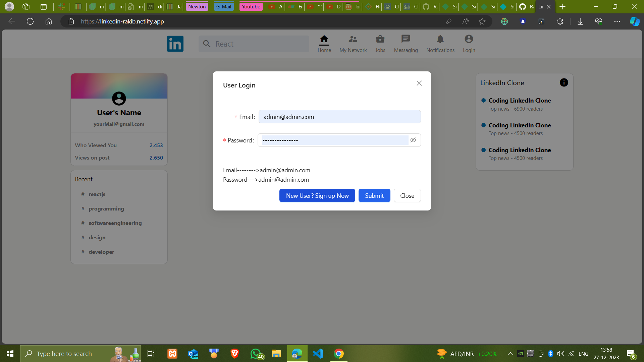Click the read aloud icon in address bar

point(465,21)
